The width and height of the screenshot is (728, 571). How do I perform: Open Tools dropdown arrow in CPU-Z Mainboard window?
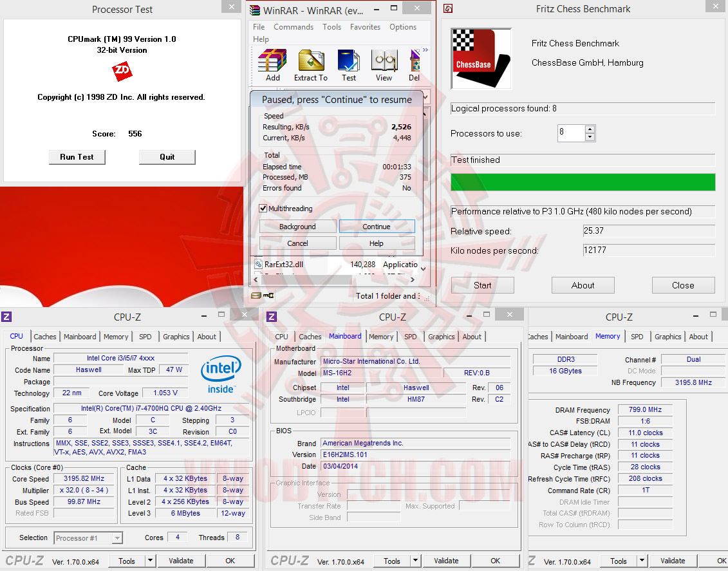point(416,560)
